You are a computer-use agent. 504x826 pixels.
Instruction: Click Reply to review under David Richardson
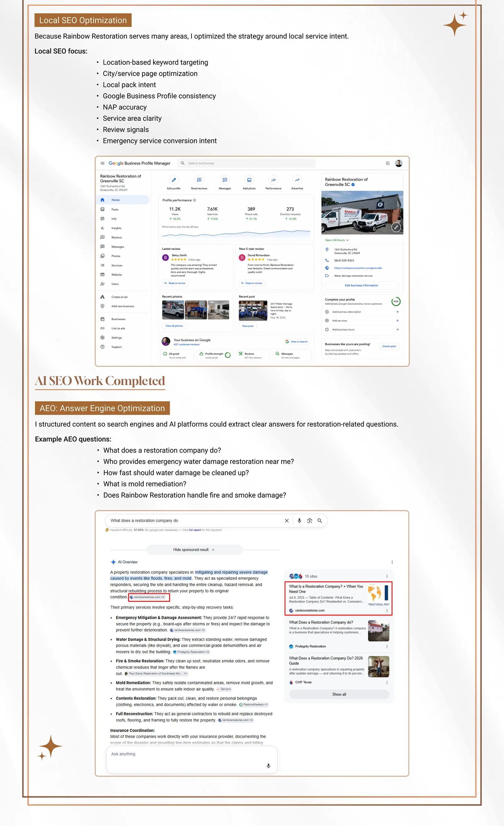[251, 283]
